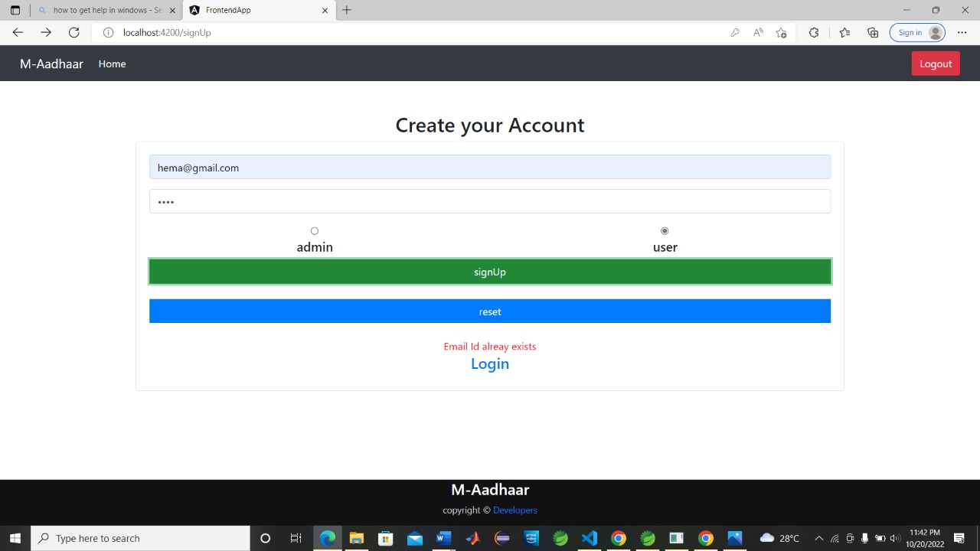Open Visual Studio Code from taskbar

589,538
